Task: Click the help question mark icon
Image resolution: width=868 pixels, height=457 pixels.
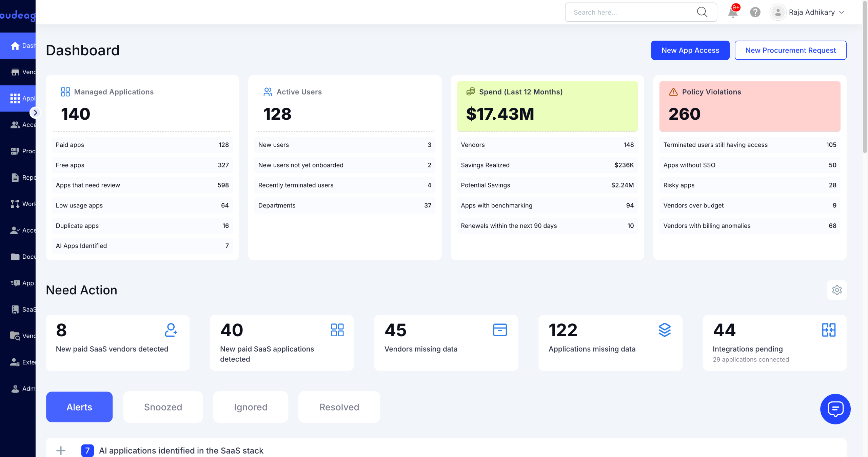Action: pyautogui.click(x=755, y=13)
